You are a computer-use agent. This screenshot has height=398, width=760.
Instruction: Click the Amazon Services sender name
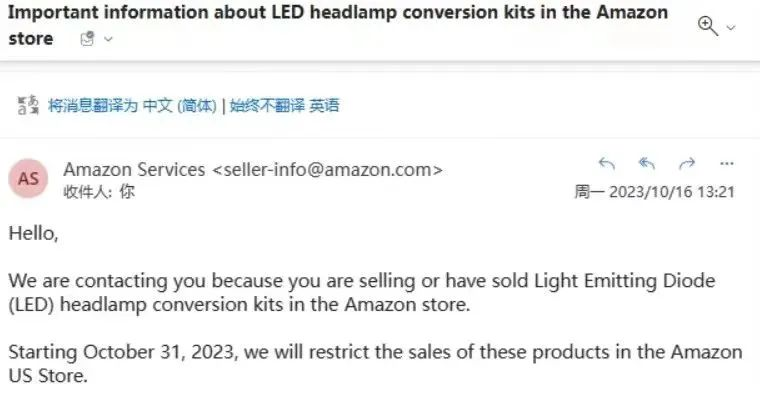(x=134, y=170)
